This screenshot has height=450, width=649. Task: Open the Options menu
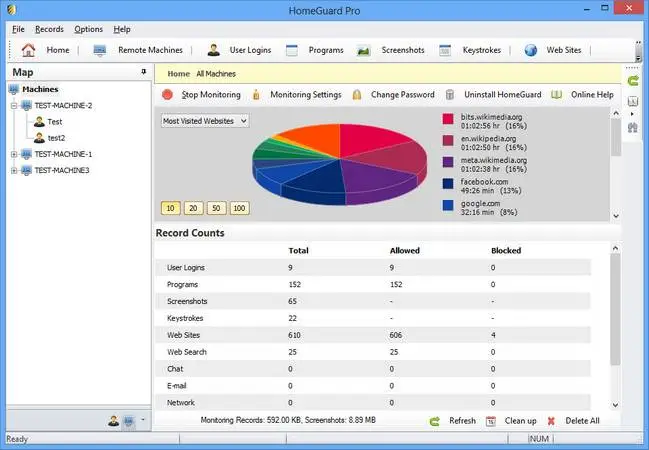89,29
